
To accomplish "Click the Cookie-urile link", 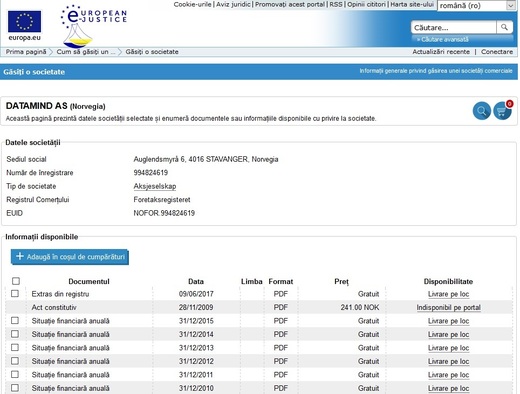I will click(x=192, y=5).
